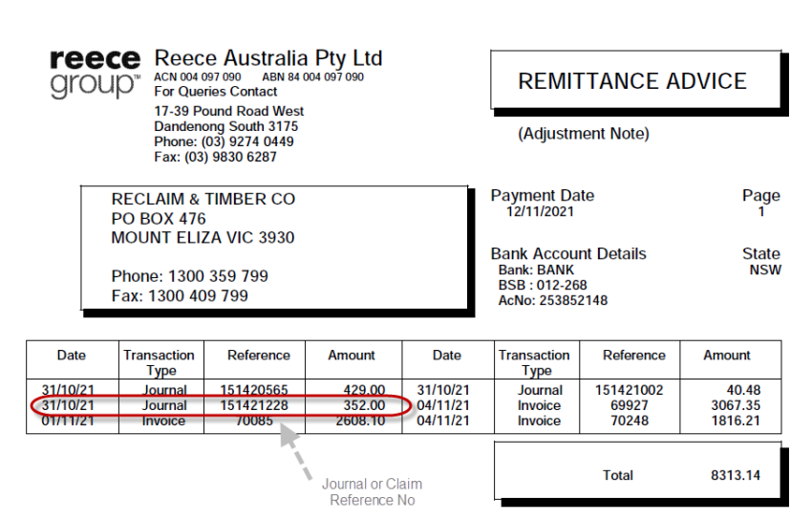
Task: Click the REMITTANCE ADVICE title box
Action: point(632,82)
